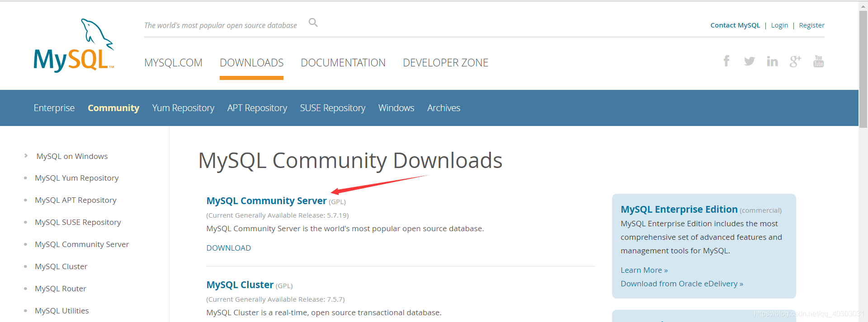Open SUSE Repository in navigation bar
Screen dimensions: 868x322
[333, 108]
